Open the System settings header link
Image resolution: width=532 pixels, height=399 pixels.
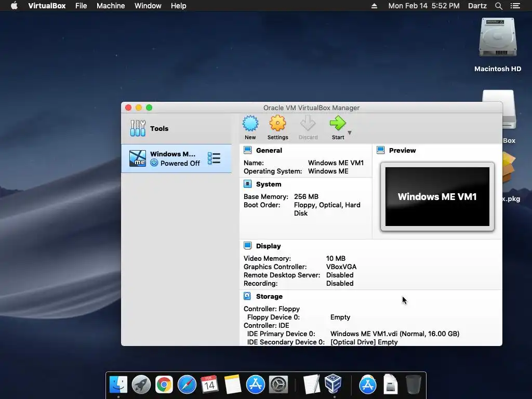[269, 184]
